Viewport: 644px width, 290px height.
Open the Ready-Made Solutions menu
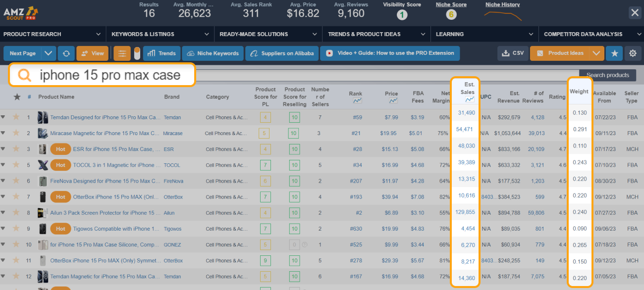coord(268,34)
